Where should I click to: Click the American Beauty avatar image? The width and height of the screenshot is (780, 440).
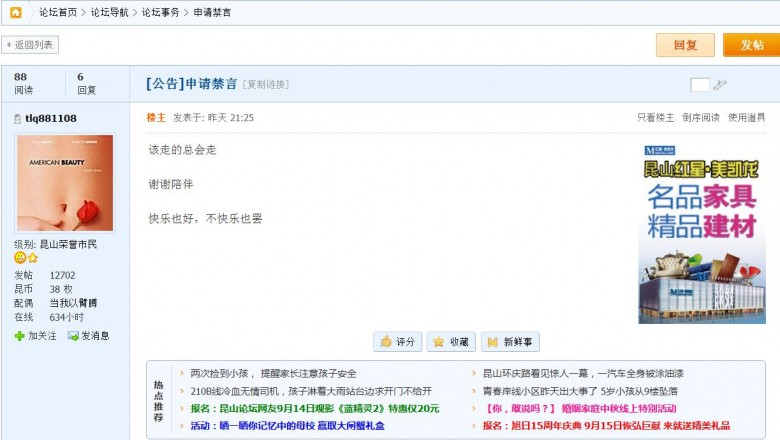[65, 183]
